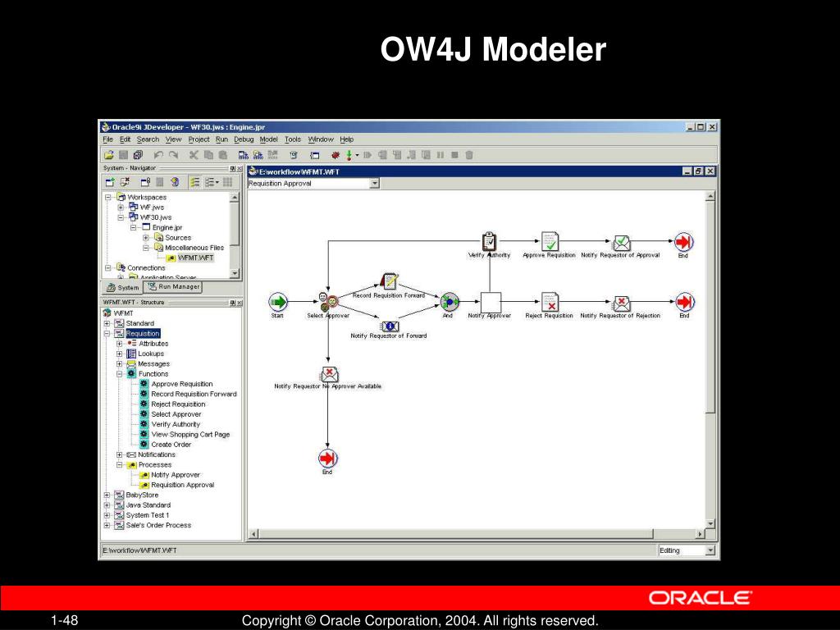Open the Run icon dropdown arrow
The image size is (840, 630).
[357, 155]
